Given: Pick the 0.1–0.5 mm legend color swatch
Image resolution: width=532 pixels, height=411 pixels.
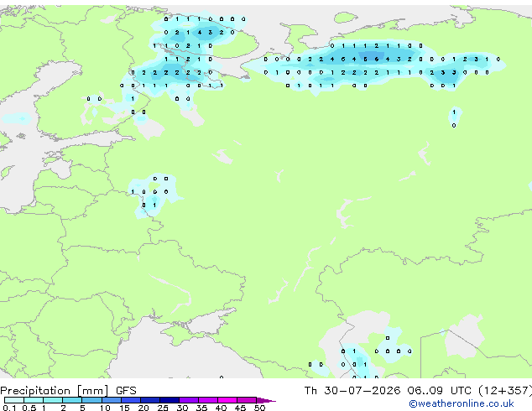Looking at the screenshot, I should tap(14, 400).
